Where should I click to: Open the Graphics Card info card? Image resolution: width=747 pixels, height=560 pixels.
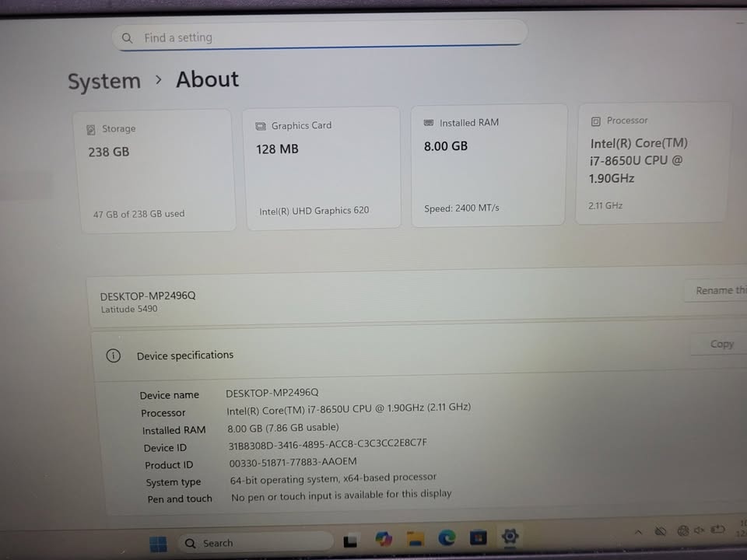click(x=323, y=169)
